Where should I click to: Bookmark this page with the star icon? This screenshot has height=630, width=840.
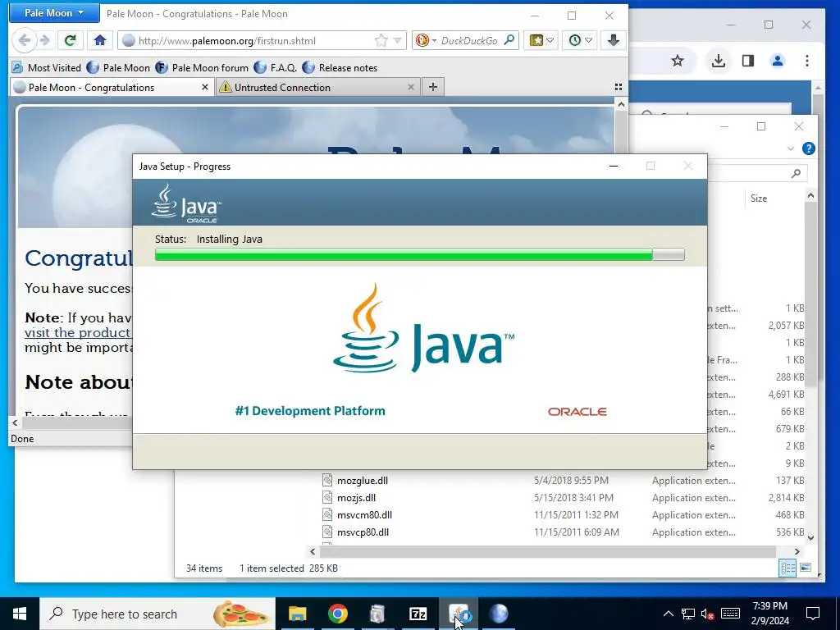tap(381, 40)
